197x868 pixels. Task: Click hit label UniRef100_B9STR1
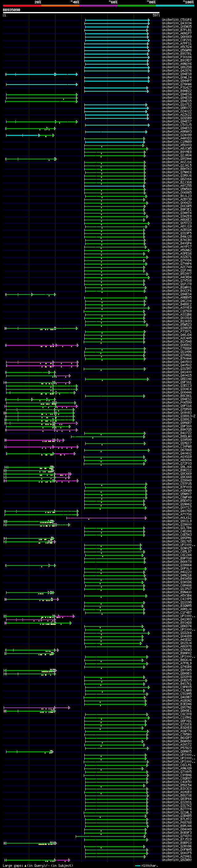[177, 54]
